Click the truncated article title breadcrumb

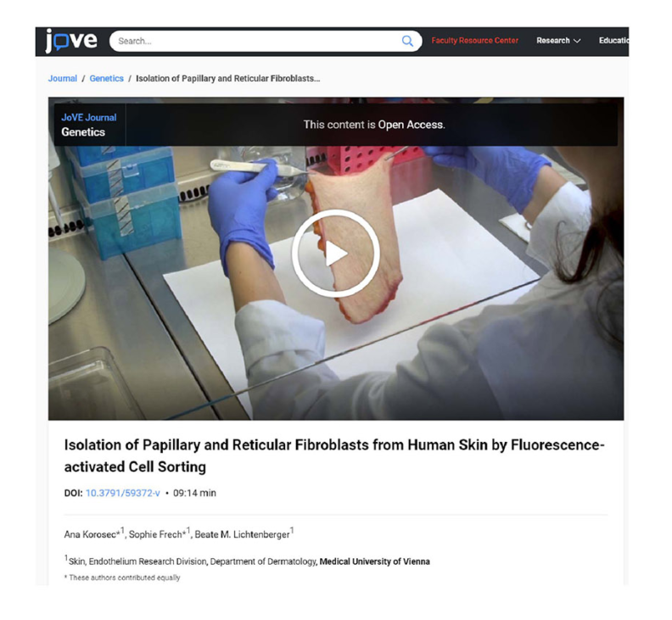(227, 78)
